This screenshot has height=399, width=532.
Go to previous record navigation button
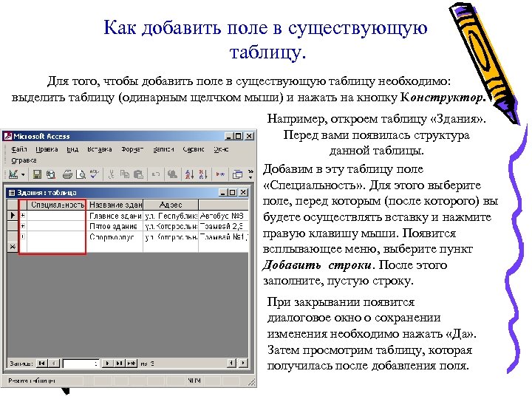(x=54, y=364)
